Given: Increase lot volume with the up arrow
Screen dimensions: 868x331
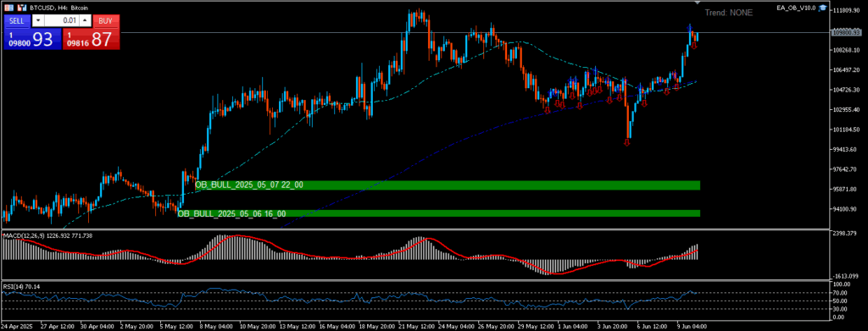Looking at the screenshot, I should (85, 21).
